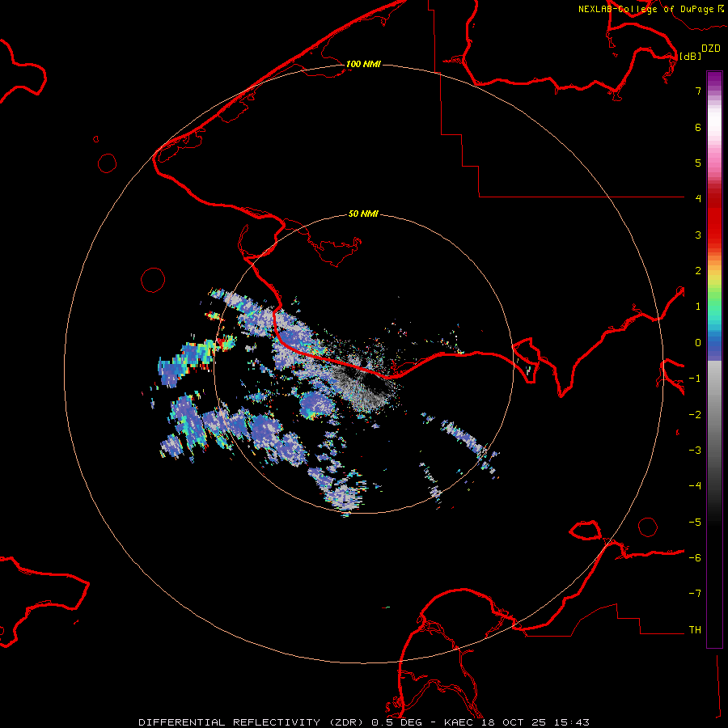Click the red segment of the color bar
This screenshot has height=728, width=728.
pyautogui.click(x=714, y=218)
